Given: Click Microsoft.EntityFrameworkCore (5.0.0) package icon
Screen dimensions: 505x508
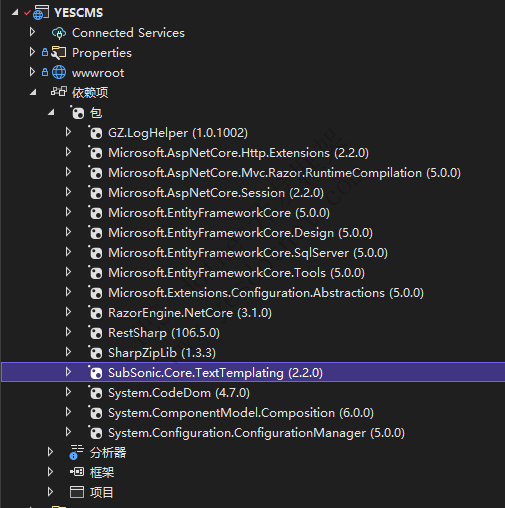Looking at the screenshot, I should [96, 213].
